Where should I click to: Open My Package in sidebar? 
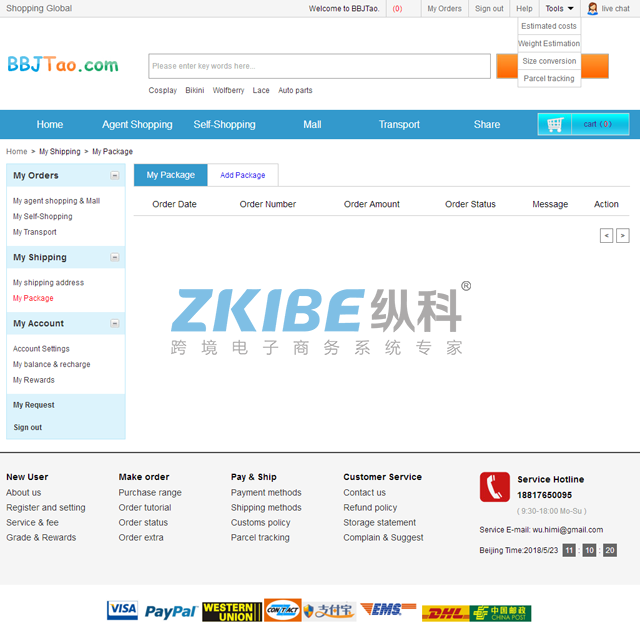(x=33, y=298)
